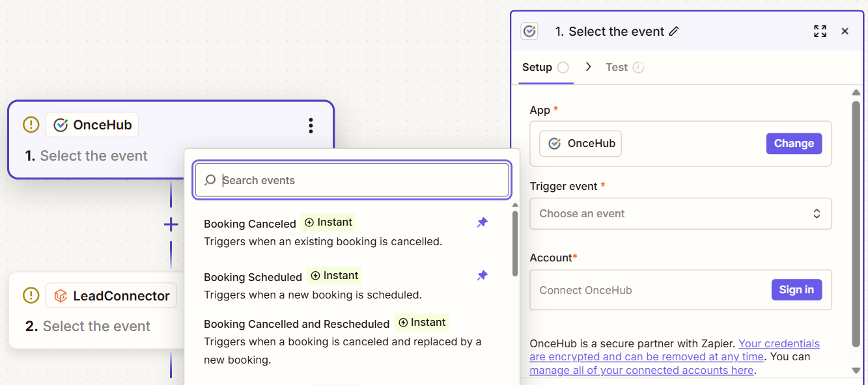
Task: Click the OnceHub icon in the panel header
Action: pyautogui.click(x=529, y=31)
